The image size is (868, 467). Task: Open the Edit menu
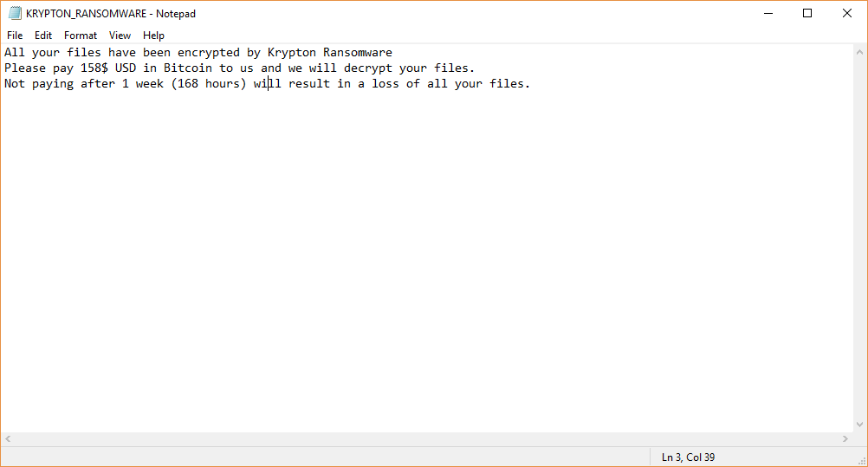click(x=42, y=36)
